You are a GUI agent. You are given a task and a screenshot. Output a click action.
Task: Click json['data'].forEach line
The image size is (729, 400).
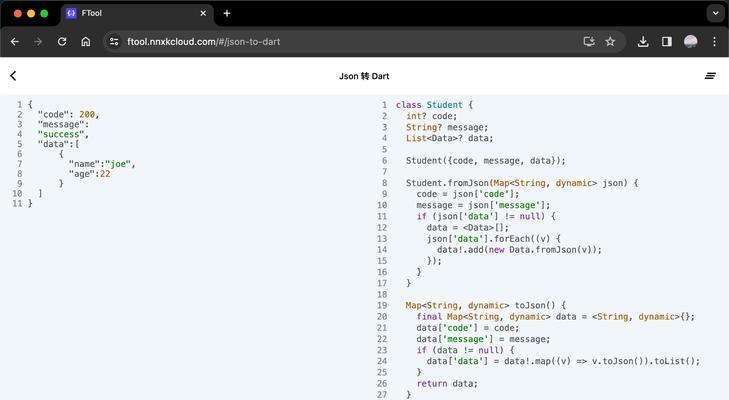pyautogui.click(x=494, y=239)
